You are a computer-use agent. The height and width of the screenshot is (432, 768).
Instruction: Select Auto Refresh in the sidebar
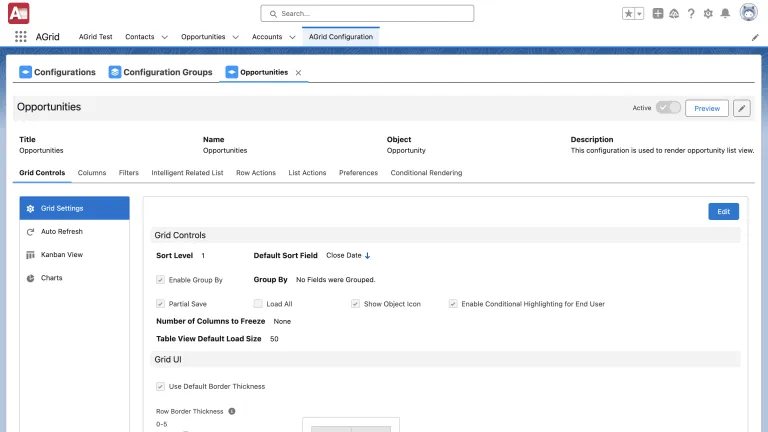point(74,232)
